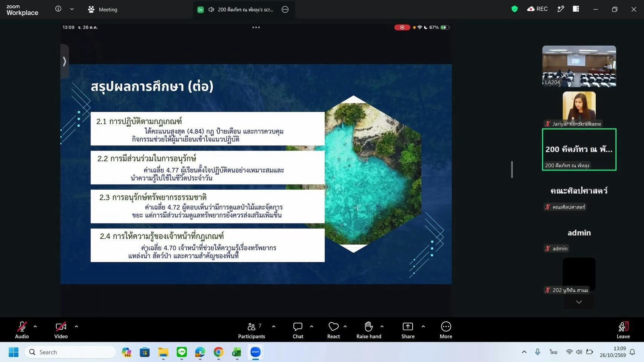This screenshot has width=644, height=362.
Task: Click the green encryption shield icon
Action: point(514,9)
